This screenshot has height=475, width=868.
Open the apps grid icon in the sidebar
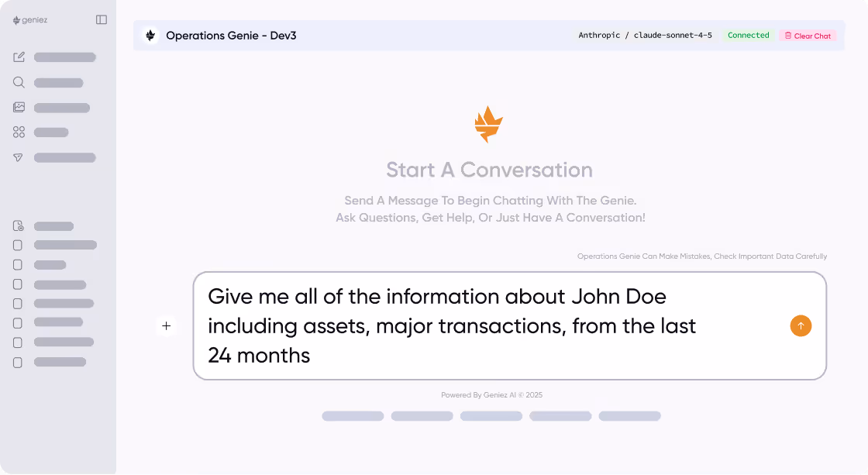(x=19, y=132)
